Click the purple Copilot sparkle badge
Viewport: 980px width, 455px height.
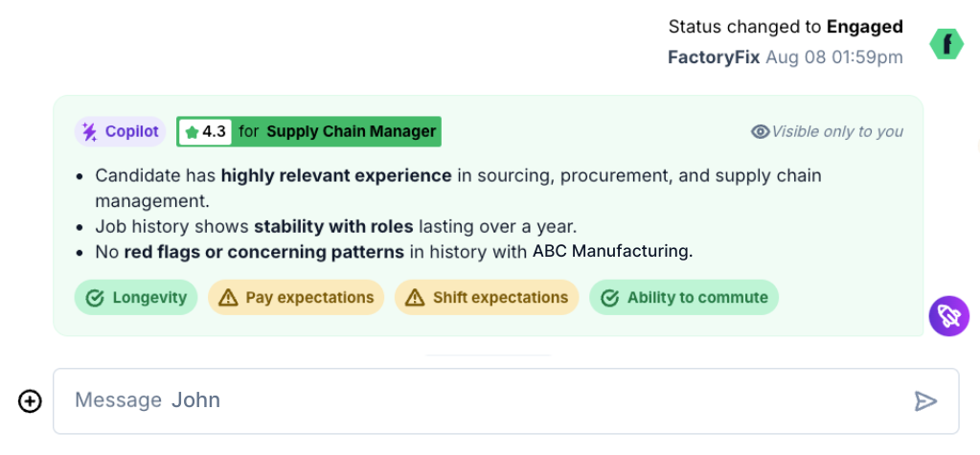click(121, 132)
